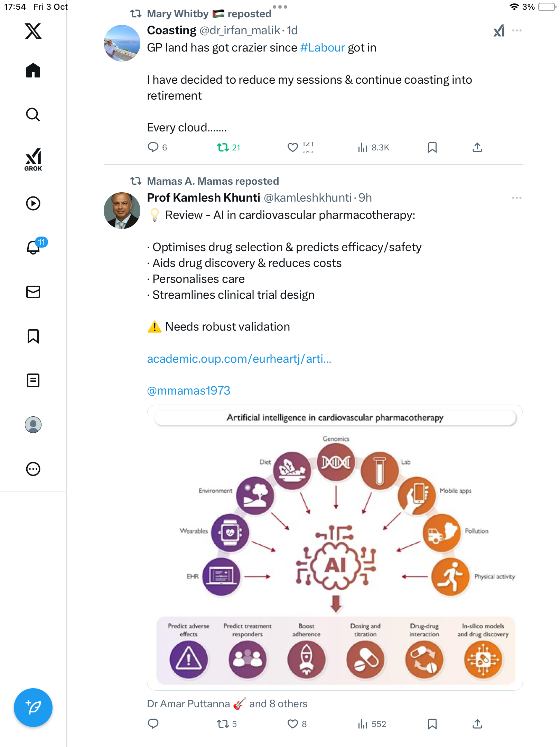
Task: Open more options on Coasting post
Action: point(517,30)
